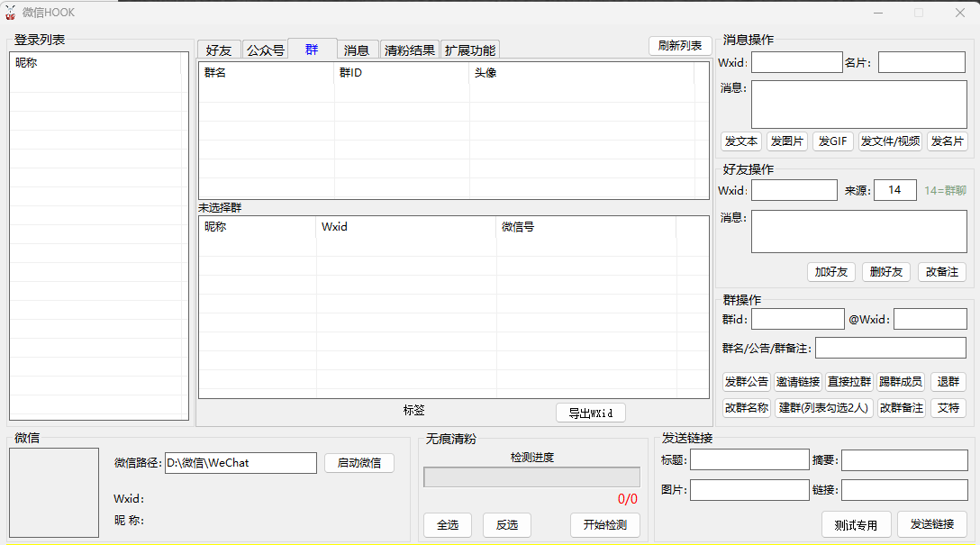Focus the 微信路径 input field
The width and height of the screenshot is (980, 545).
pos(240,463)
